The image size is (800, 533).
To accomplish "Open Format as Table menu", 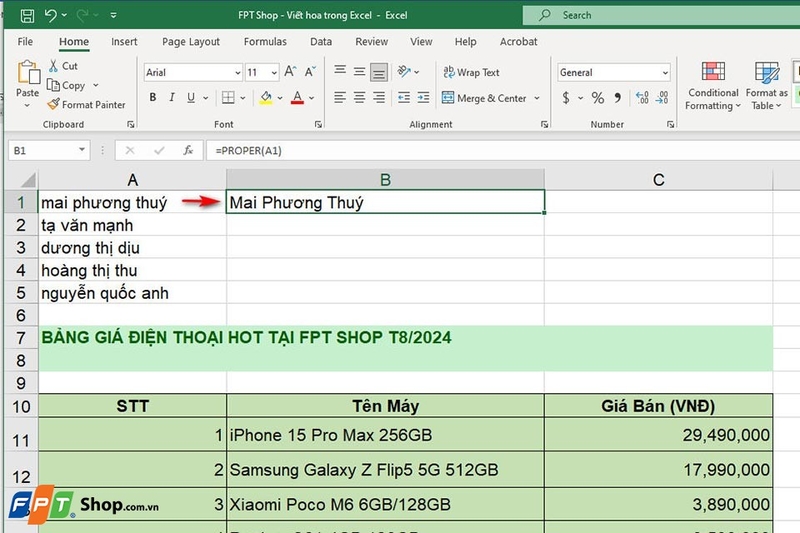I will (x=766, y=85).
